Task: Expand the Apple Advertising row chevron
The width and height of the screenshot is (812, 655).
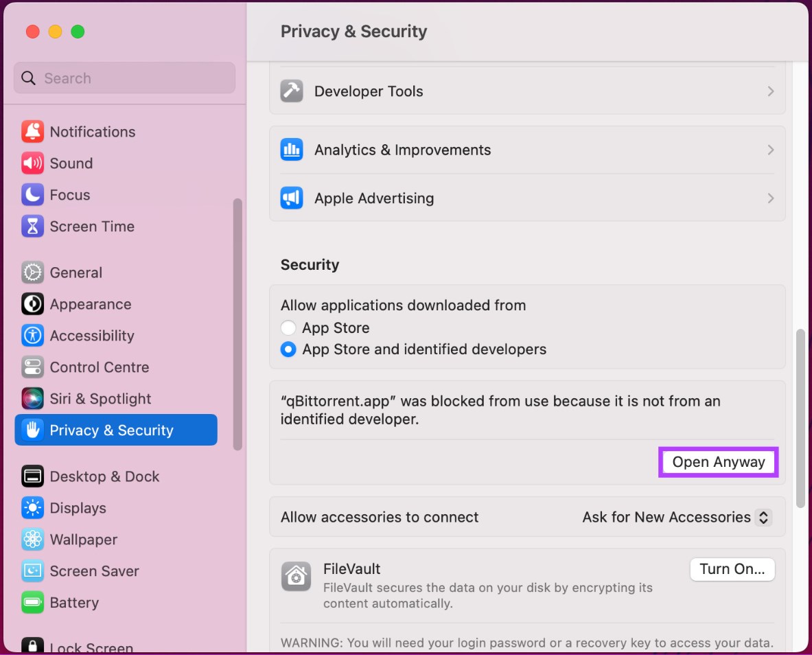Action: click(771, 198)
